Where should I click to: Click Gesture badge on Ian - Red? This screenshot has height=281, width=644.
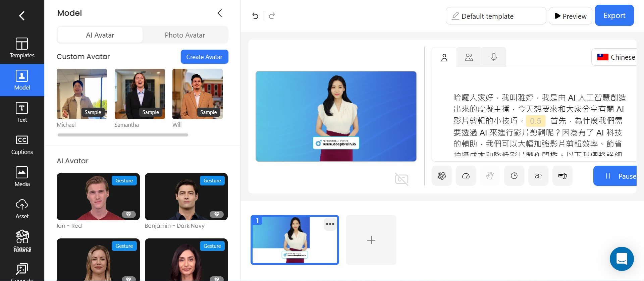(124, 180)
